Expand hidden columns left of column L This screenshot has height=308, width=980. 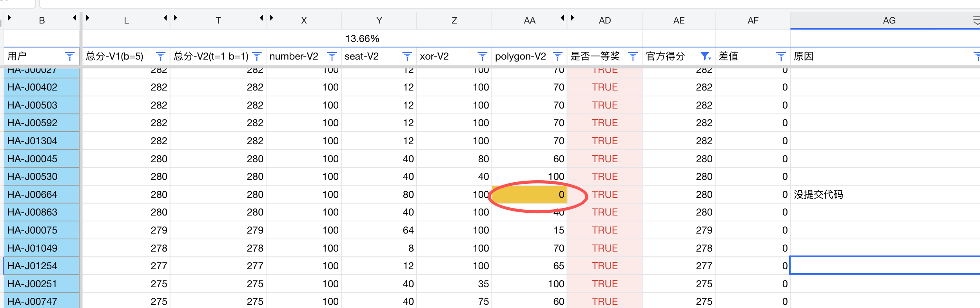tap(88, 18)
